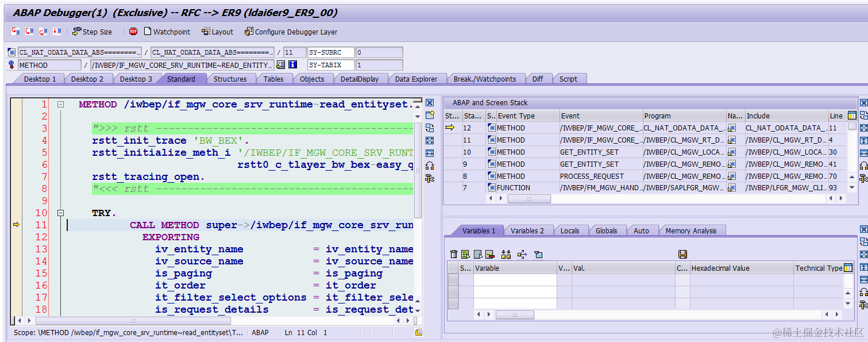Click the Event Type column header
Viewport: 868px width, 342px height.
tap(527, 116)
